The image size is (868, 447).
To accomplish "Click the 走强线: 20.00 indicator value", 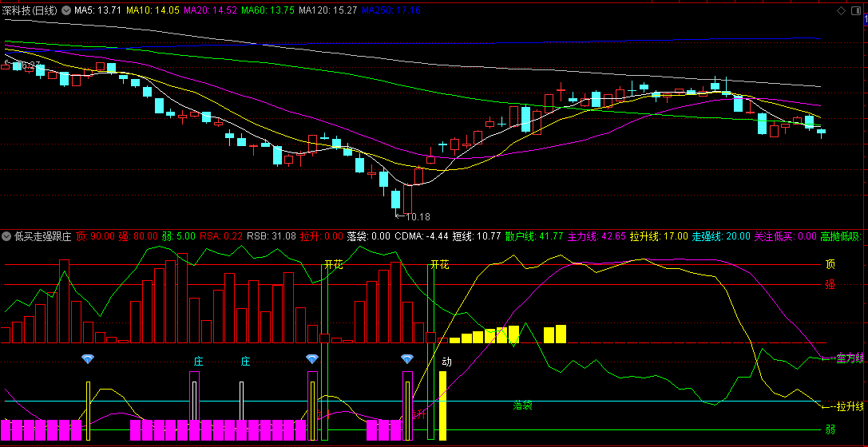I will coord(721,237).
